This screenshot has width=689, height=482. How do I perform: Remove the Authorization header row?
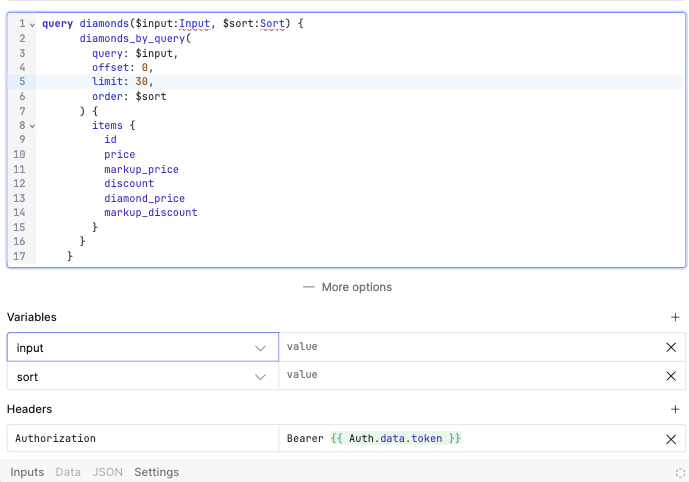coord(671,439)
